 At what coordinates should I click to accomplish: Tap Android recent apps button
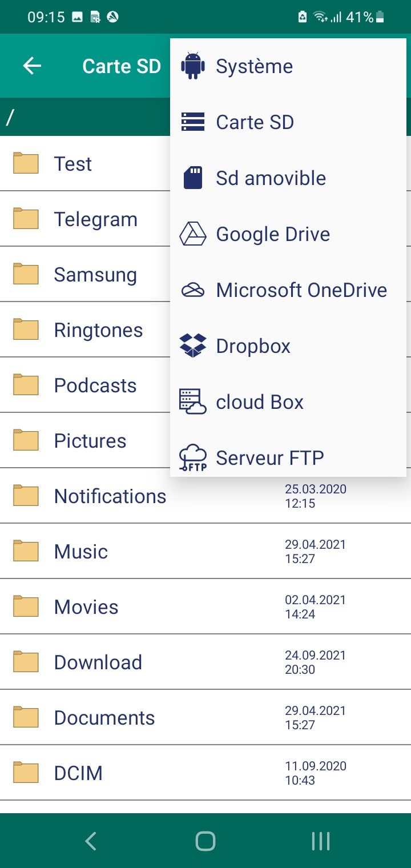click(x=321, y=841)
